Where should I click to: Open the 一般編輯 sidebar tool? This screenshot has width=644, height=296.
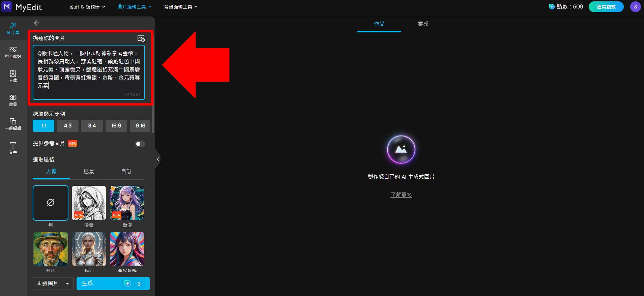coord(13,124)
